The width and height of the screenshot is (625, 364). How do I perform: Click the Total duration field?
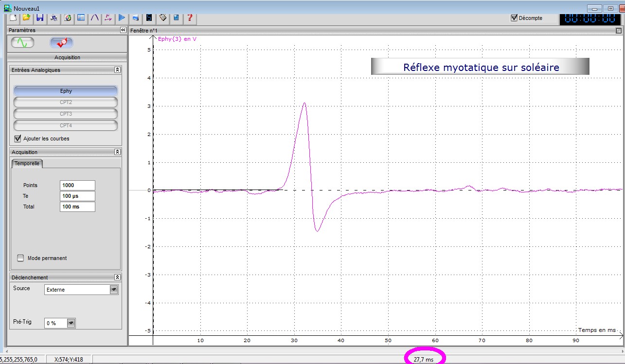[x=77, y=207]
